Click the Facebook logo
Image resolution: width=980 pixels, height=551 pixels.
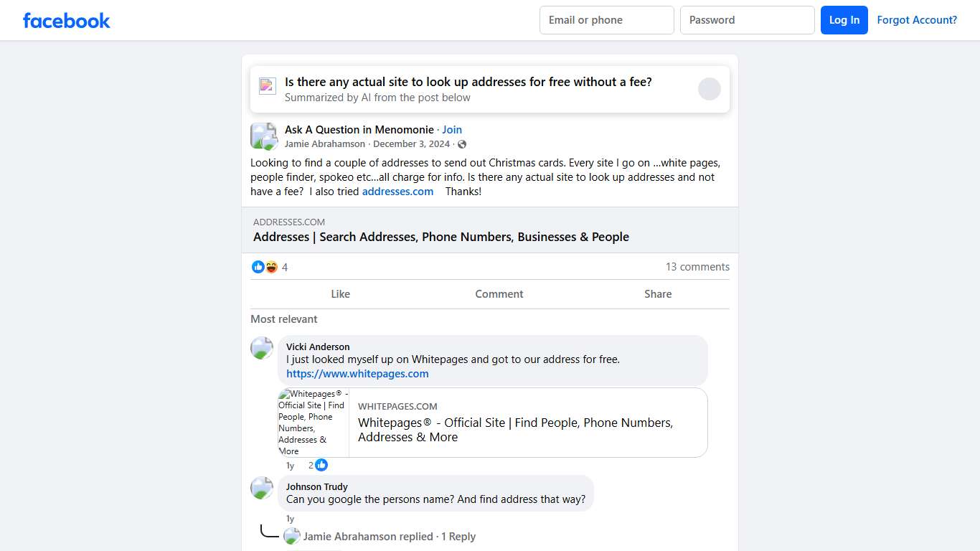tap(67, 20)
